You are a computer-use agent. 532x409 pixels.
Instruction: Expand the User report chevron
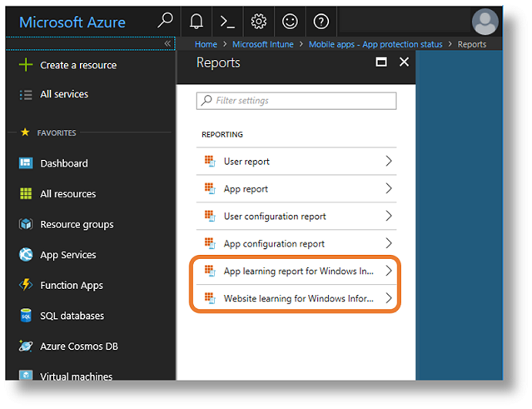(388, 162)
